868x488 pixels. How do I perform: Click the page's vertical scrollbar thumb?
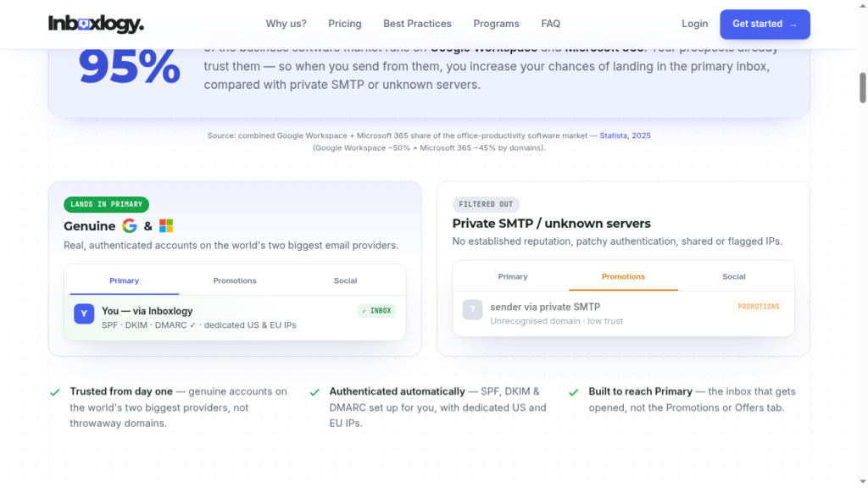tap(862, 87)
